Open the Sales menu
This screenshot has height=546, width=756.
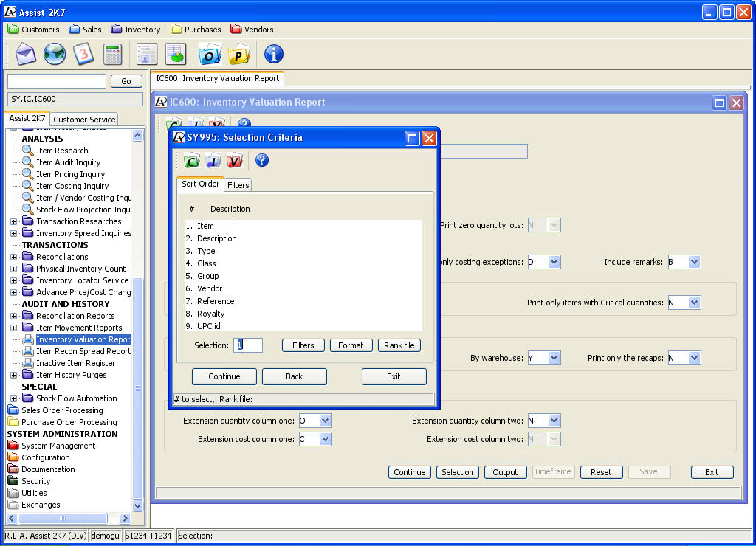pyautogui.click(x=85, y=30)
